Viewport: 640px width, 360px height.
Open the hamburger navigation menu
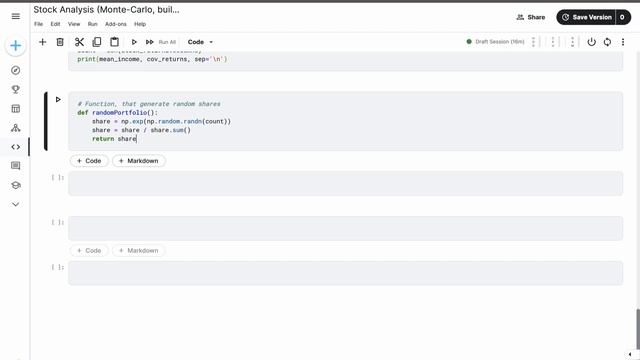click(x=16, y=16)
